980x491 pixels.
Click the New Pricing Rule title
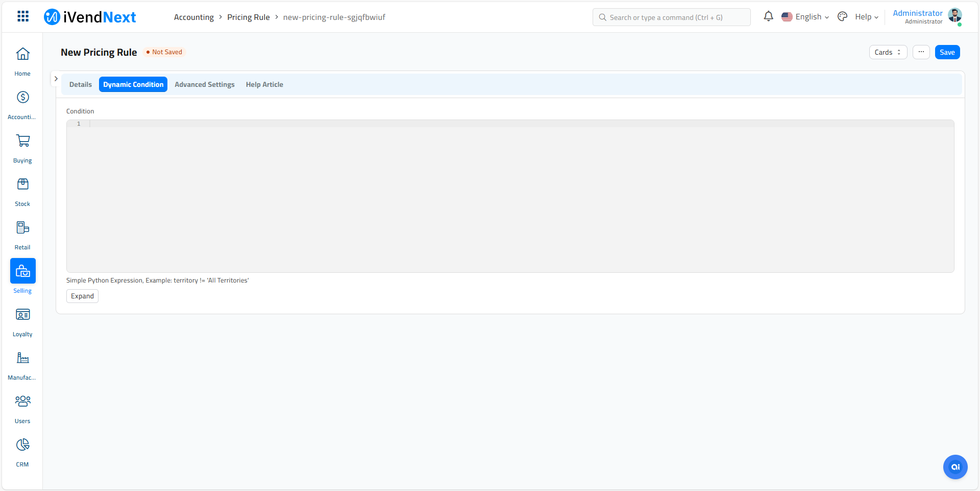click(99, 52)
